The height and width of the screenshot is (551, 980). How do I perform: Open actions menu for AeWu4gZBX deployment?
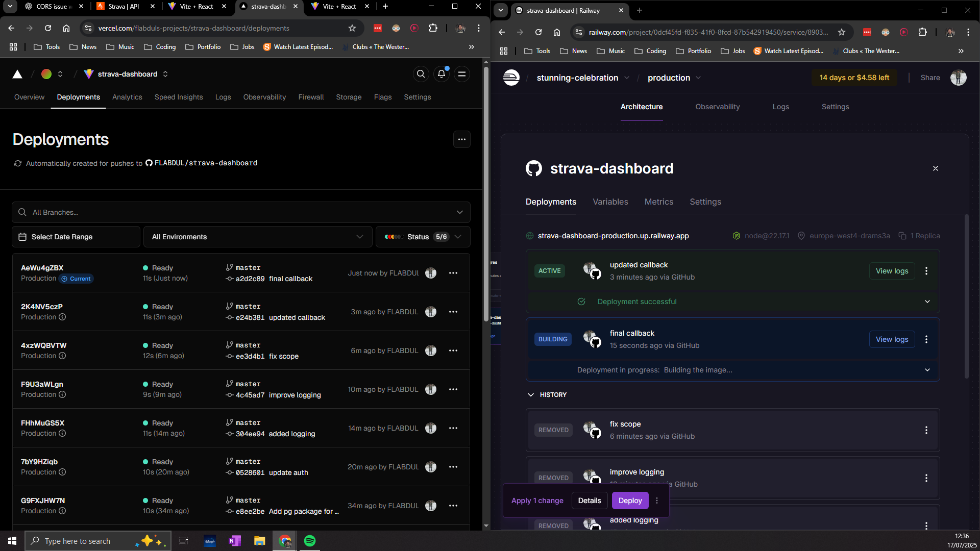tap(453, 273)
